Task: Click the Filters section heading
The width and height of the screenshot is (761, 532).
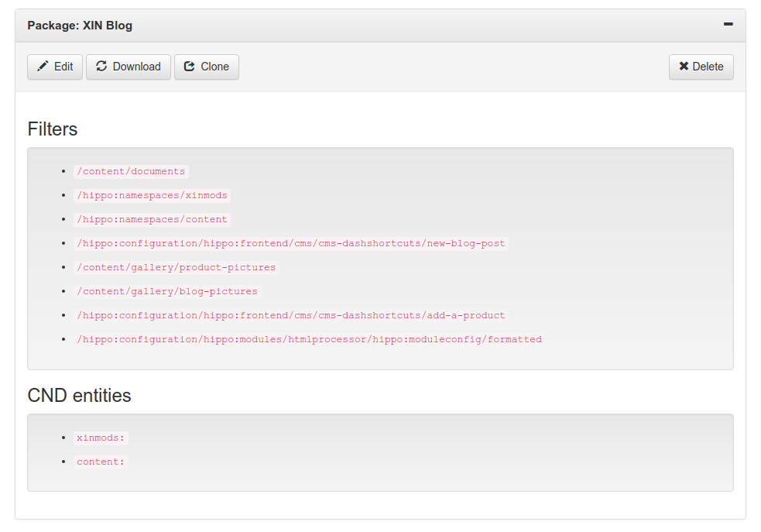Action: pos(53,129)
